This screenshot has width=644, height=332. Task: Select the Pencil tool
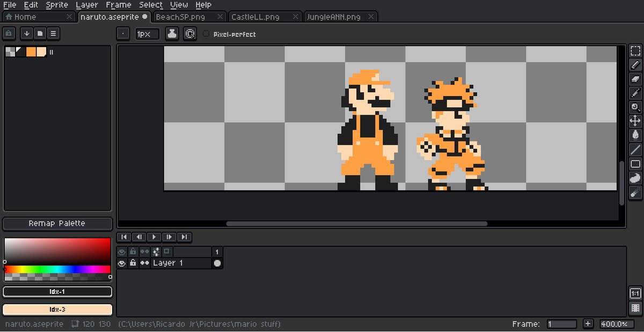635,65
